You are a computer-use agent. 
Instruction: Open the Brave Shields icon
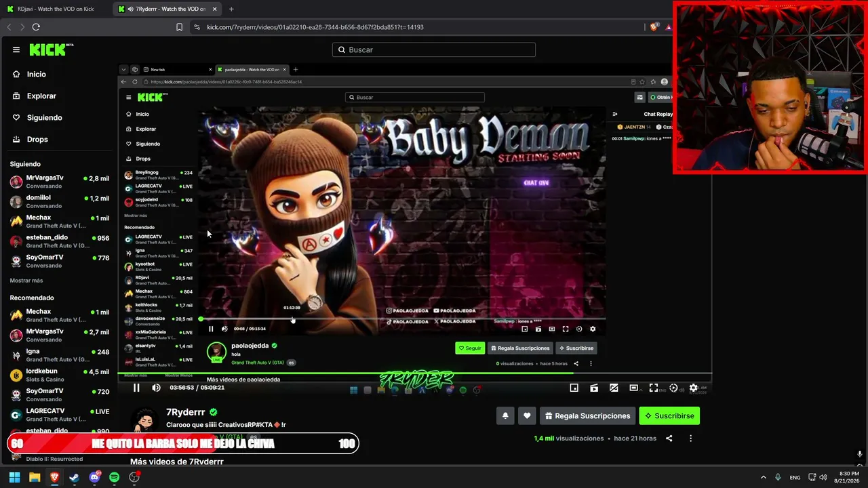coord(654,27)
